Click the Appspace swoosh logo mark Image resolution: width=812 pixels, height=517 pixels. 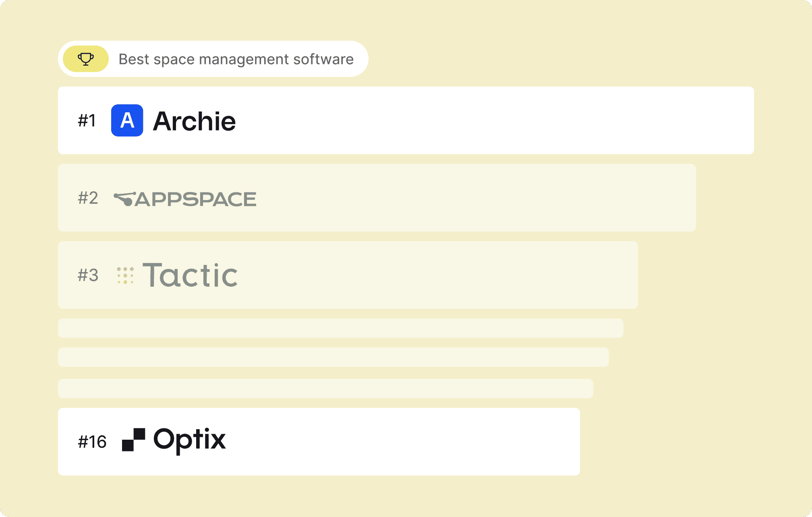point(124,199)
